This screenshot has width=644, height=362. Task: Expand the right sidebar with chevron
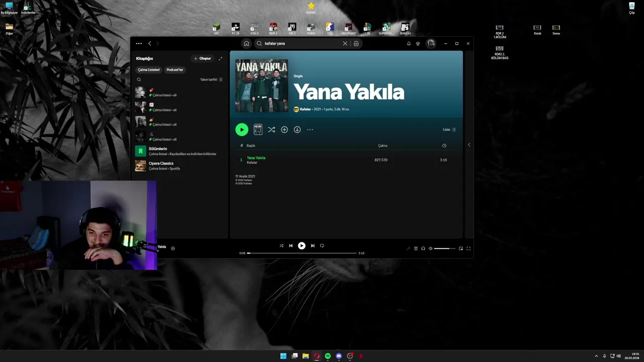tap(469, 145)
